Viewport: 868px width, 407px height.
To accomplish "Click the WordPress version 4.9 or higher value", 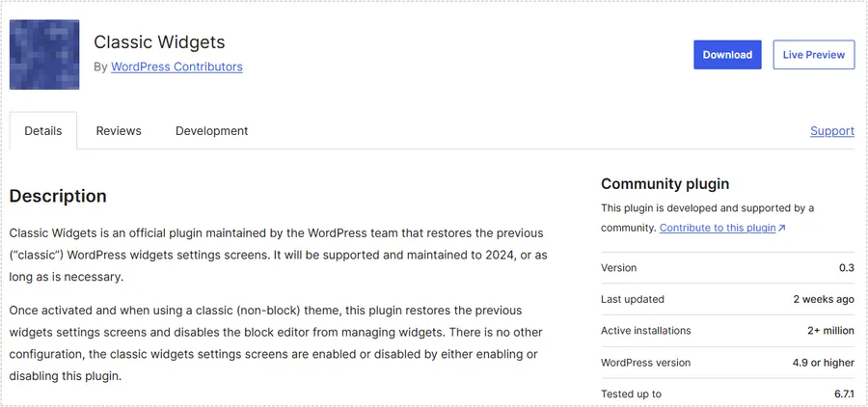I will click(817, 363).
